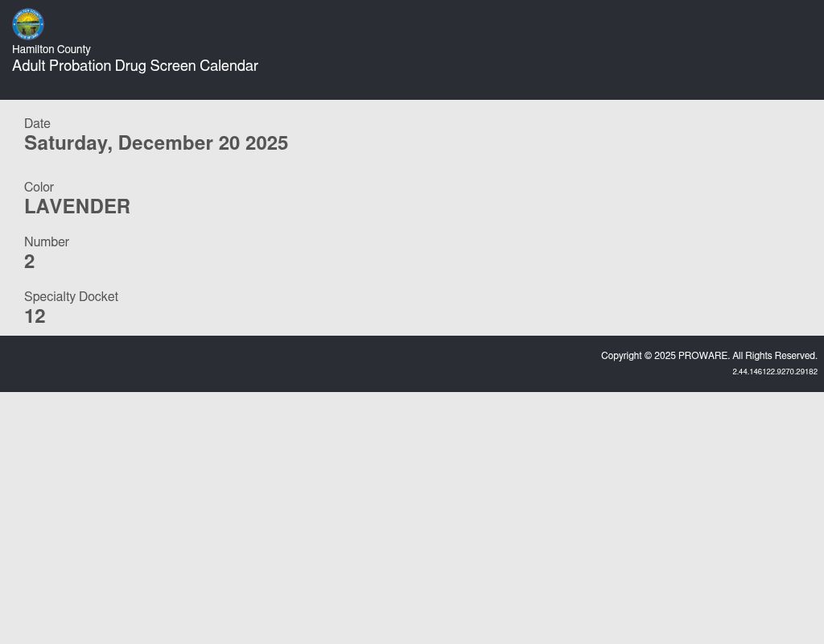
Task: Select the LAVENDER color value
Action: [x=77, y=207]
